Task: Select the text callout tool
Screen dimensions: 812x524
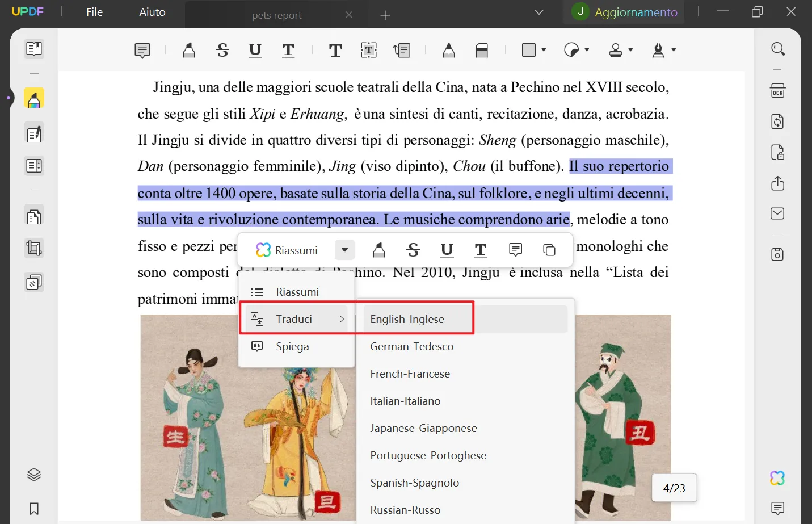Action: 402,51
